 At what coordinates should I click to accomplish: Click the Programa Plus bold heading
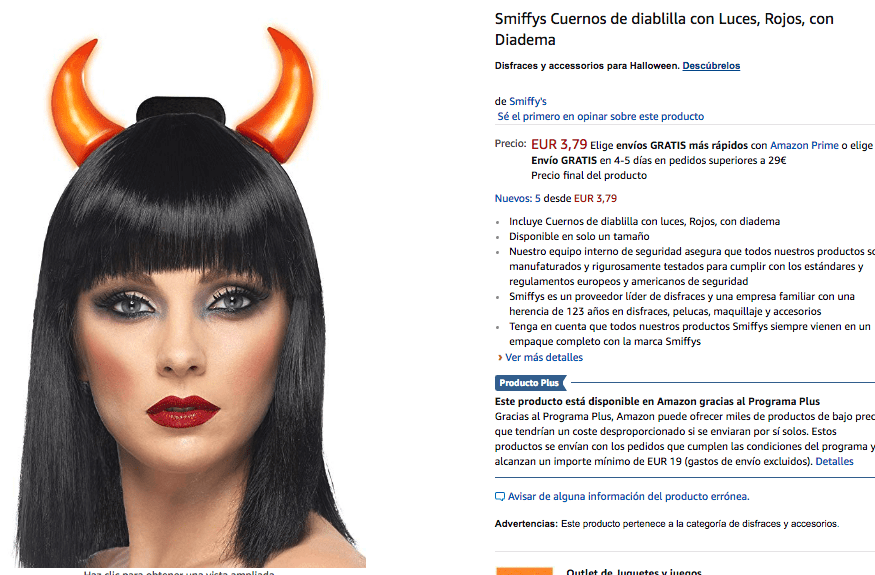point(657,401)
